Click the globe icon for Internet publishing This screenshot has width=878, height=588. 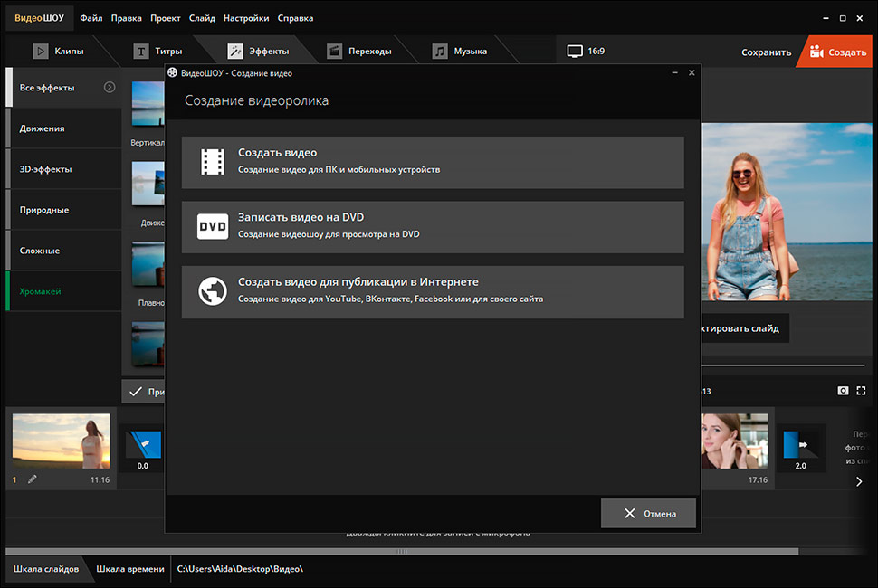[x=213, y=291]
